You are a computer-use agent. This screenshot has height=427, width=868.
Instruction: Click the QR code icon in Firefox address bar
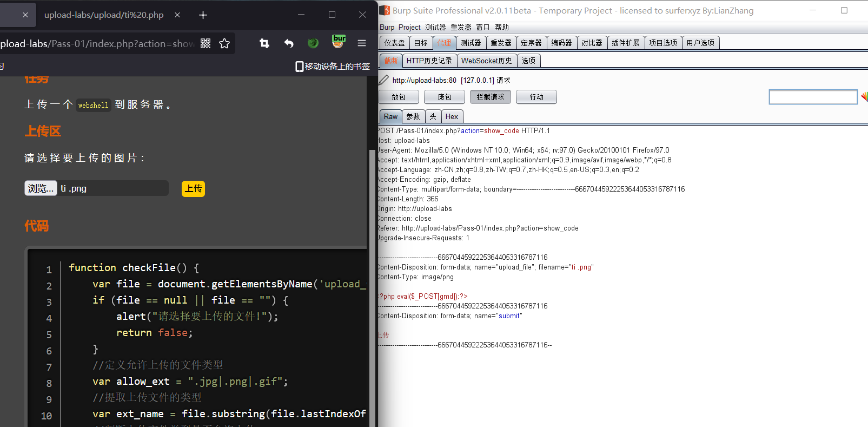tap(206, 43)
